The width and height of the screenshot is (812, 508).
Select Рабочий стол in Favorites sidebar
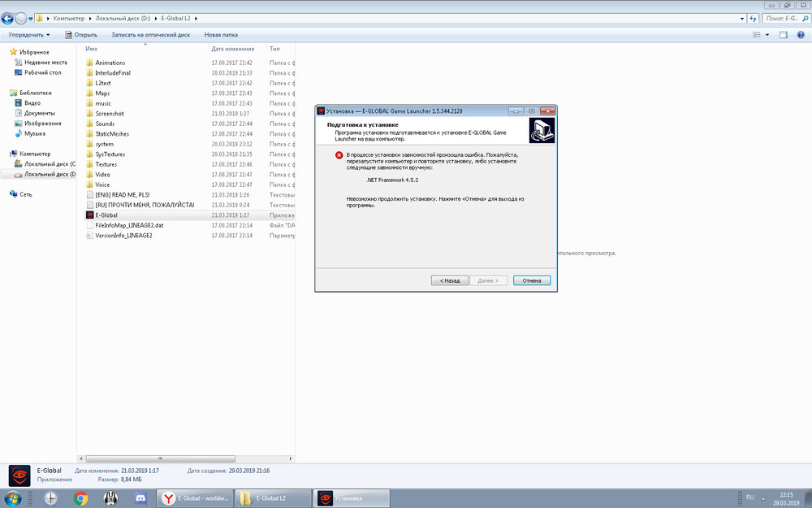42,72
